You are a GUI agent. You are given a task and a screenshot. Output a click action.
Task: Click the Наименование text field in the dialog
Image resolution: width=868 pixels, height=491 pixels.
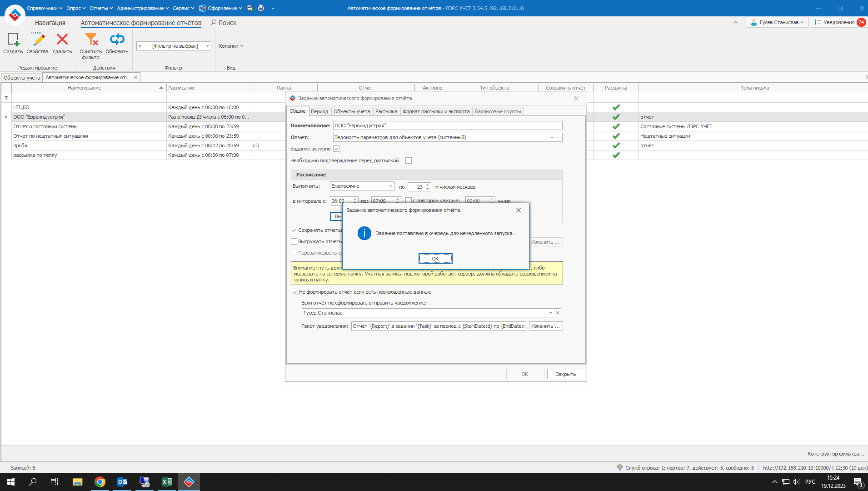tap(448, 125)
